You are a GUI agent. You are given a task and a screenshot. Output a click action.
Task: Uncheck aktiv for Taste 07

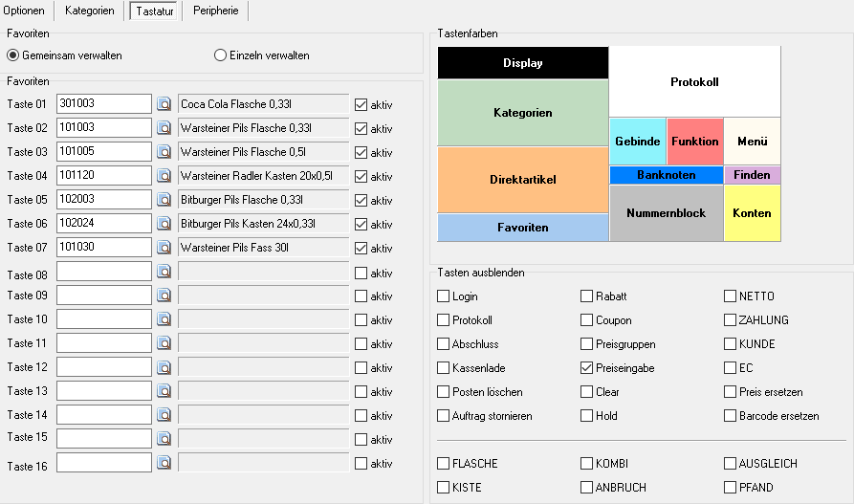point(361,249)
